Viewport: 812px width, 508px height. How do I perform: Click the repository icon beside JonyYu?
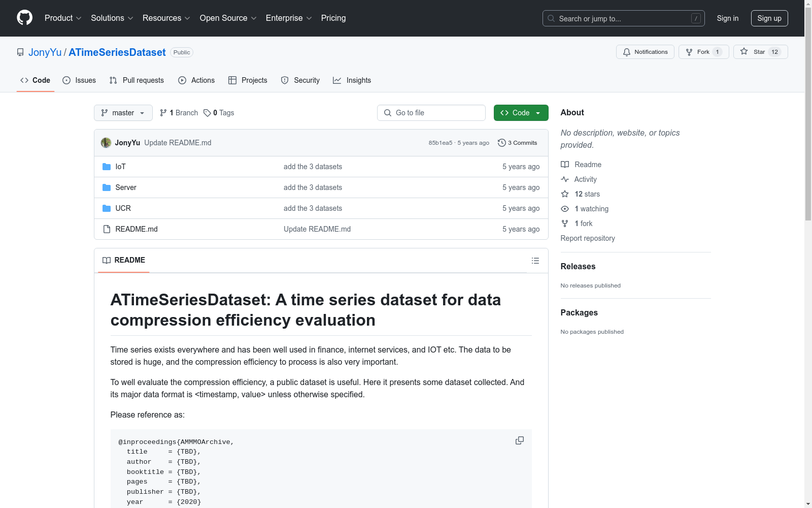(x=20, y=52)
